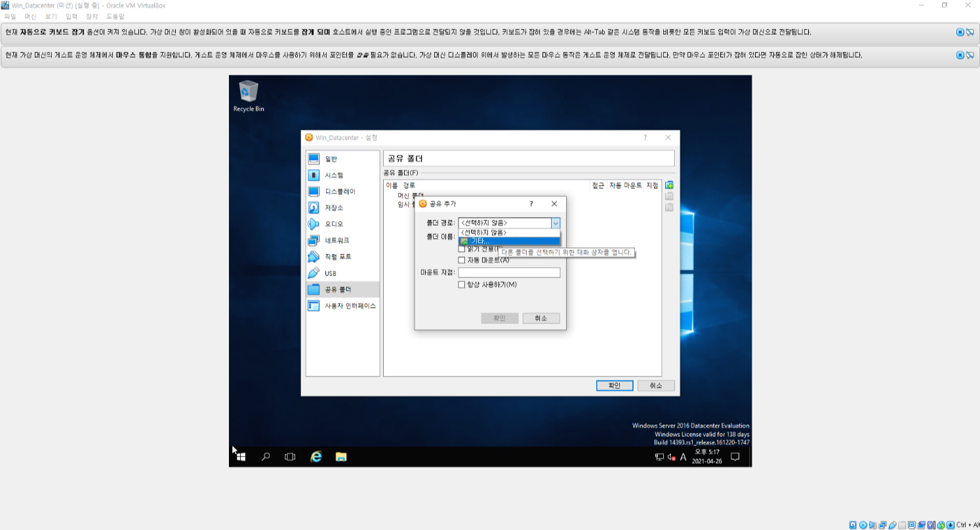Toggle the 읽기 전용 checkbox
The image size is (980, 530).
tap(462, 249)
